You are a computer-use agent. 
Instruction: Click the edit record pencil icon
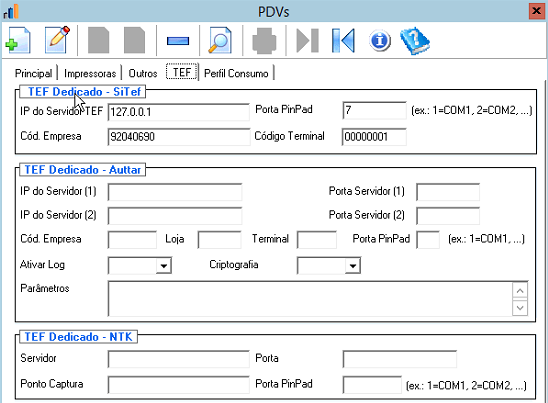click(57, 40)
